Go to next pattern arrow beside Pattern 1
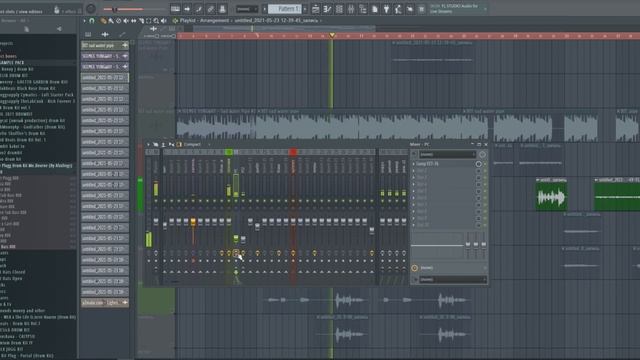Screen dimensions: 640x360 pos(305,9)
